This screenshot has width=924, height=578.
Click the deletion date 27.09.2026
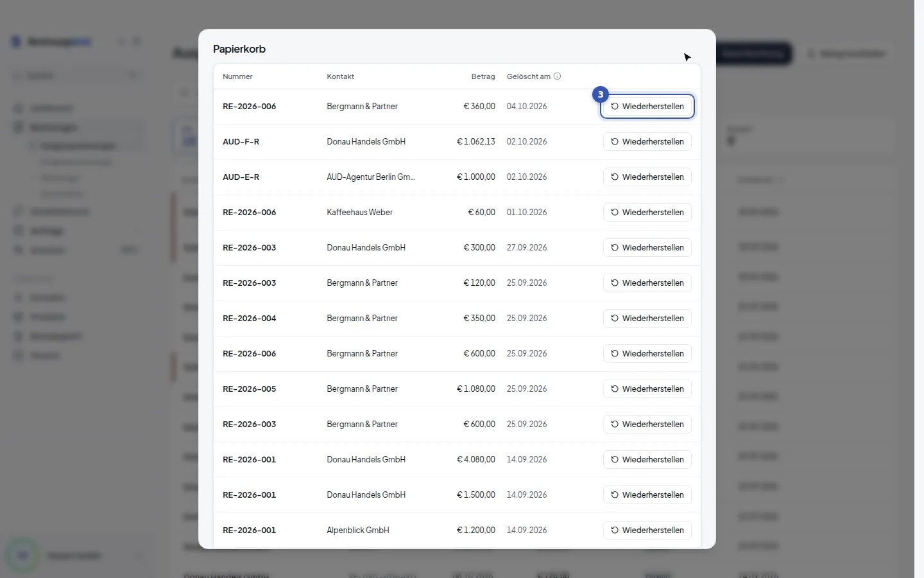(x=527, y=248)
